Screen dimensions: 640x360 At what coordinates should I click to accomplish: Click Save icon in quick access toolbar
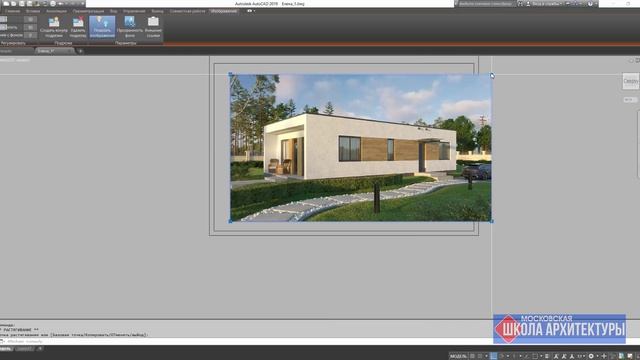pyautogui.click(x=22, y=4)
